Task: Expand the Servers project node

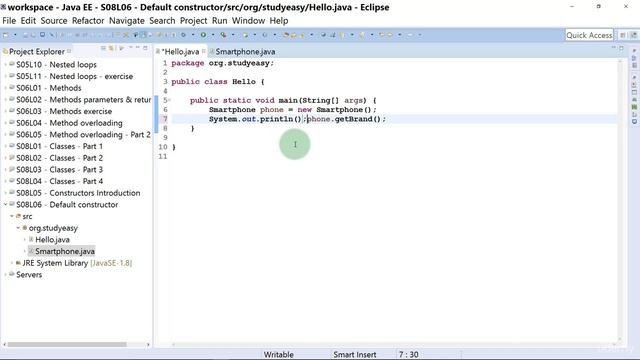Action: coord(6,275)
